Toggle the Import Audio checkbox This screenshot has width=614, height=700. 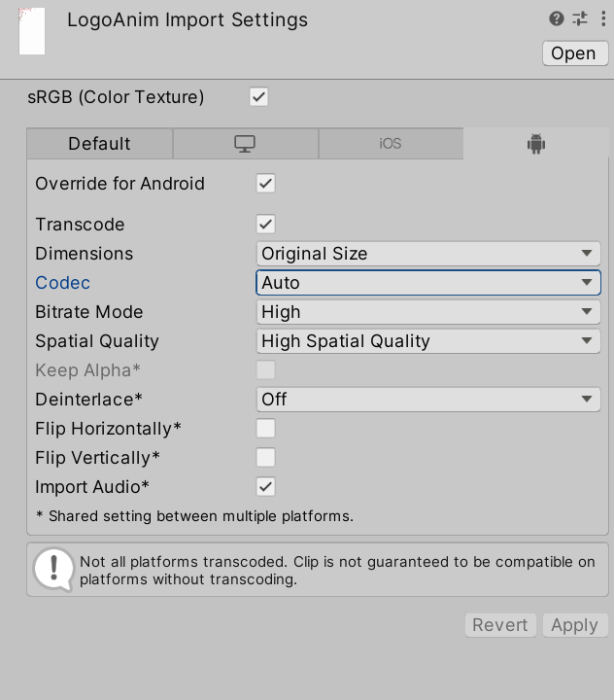coord(265,487)
